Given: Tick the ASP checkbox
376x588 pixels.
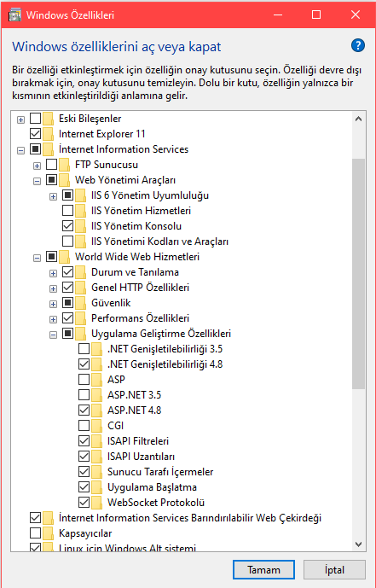Looking at the screenshot, I should [84, 380].
